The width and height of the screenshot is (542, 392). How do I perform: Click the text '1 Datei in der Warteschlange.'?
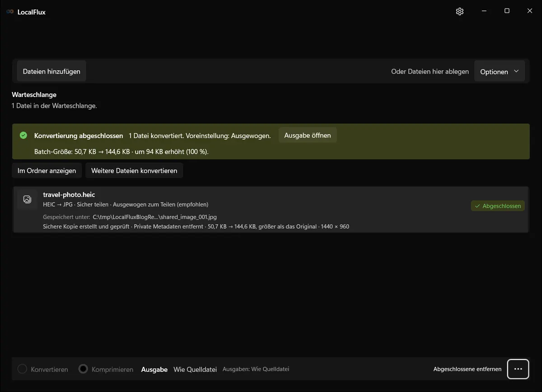54,106
